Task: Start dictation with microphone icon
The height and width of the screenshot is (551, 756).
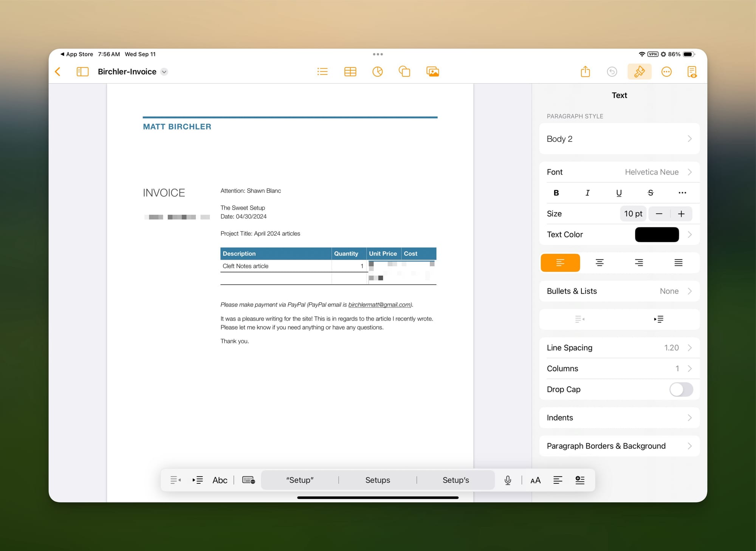Action: point(508,480)
